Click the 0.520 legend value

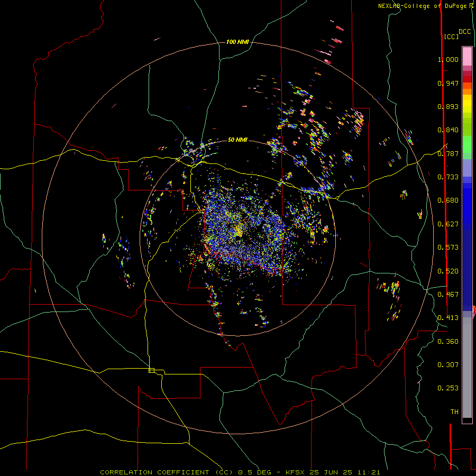[x=448, y=271]
